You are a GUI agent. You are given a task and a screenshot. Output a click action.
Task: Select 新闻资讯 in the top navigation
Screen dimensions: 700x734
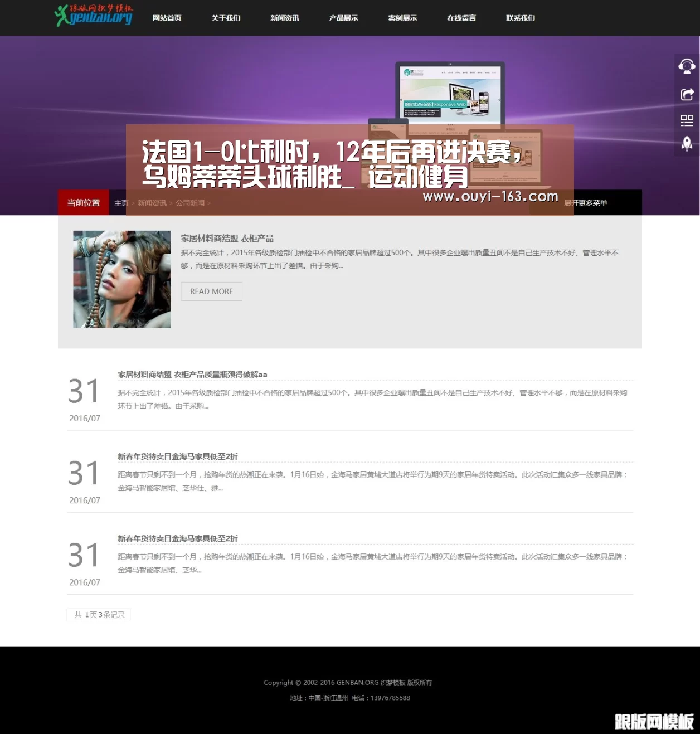(x=285, y=18)
